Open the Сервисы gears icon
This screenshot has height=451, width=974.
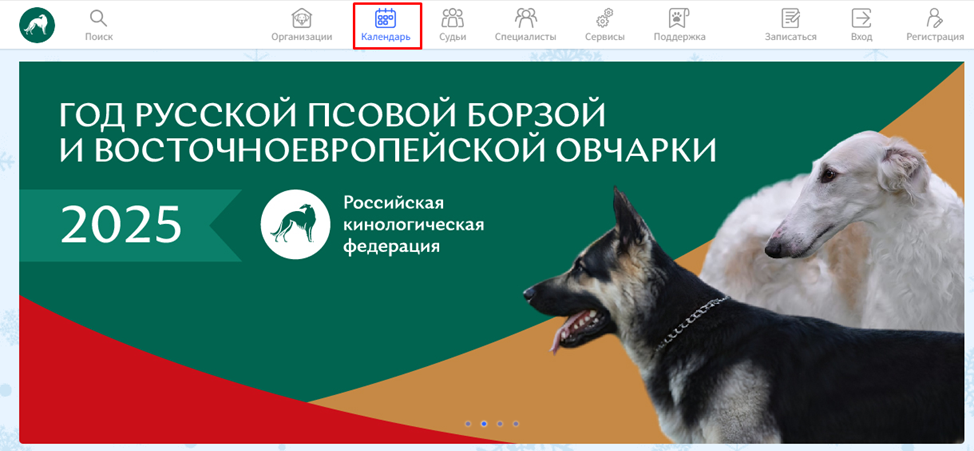[604, 19]
